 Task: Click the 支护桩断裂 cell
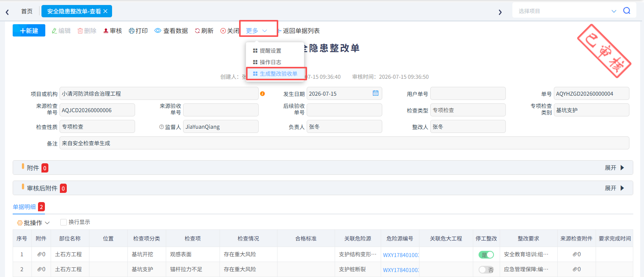tap(358, 269)
